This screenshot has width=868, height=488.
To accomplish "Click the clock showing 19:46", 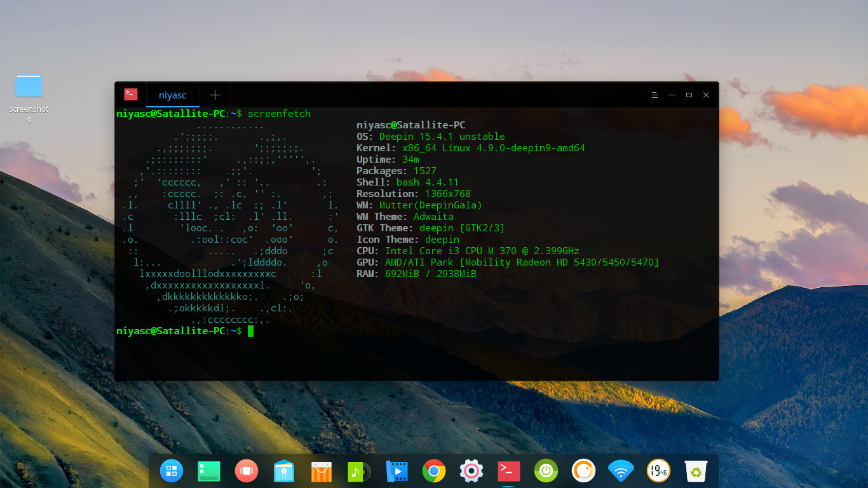I will [x=658, y=471].
